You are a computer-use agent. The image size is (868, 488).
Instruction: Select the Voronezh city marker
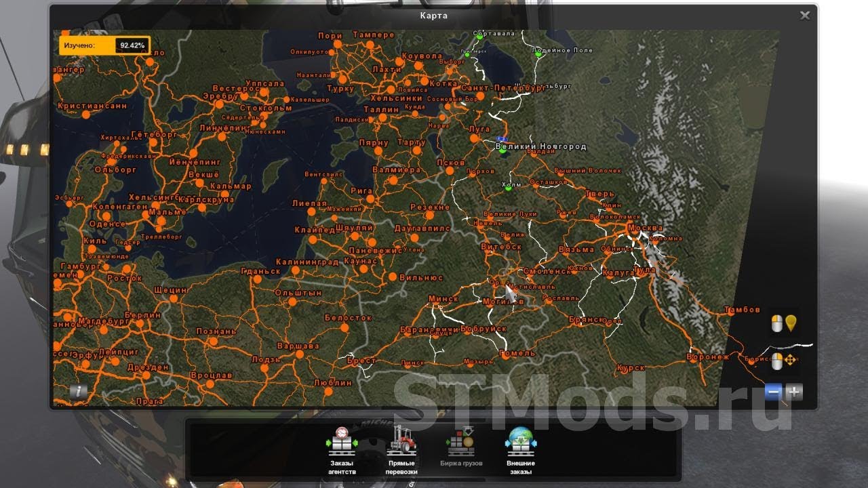tap(693, 358)
